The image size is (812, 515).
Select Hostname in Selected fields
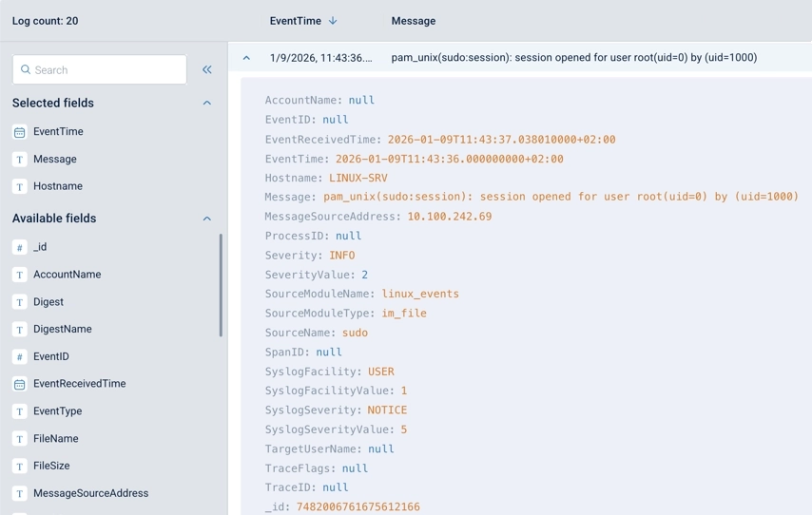(58, 186)
